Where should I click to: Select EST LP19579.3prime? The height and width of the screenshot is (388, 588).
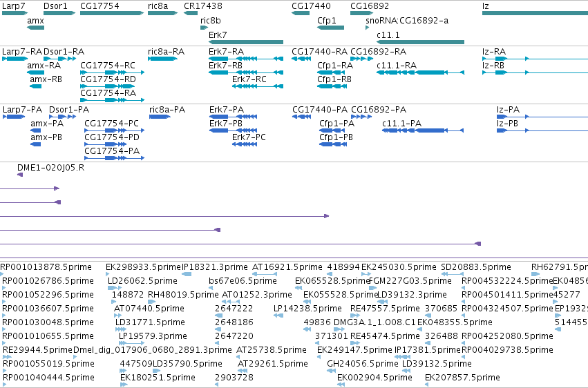[153, 336]
